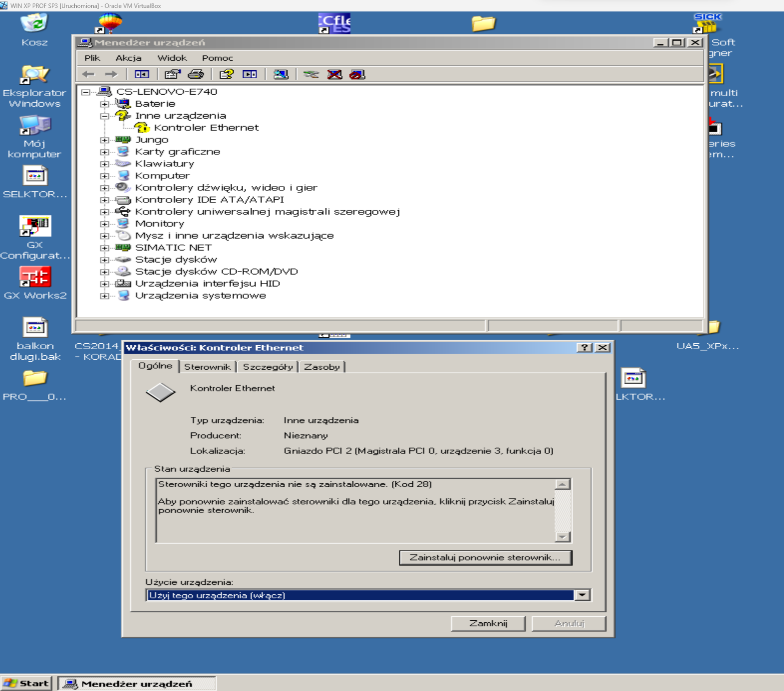Click the Start button

point(26,683)
